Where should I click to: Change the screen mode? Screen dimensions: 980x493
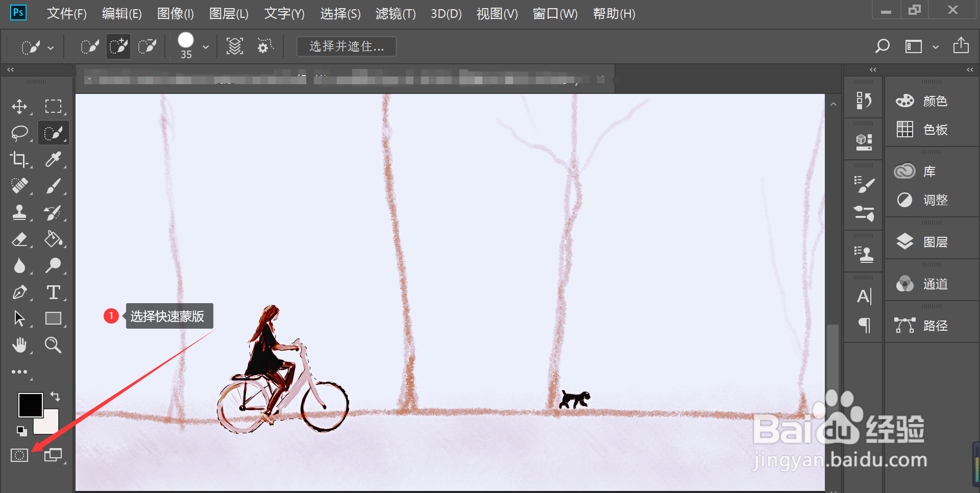click(53, 455)
